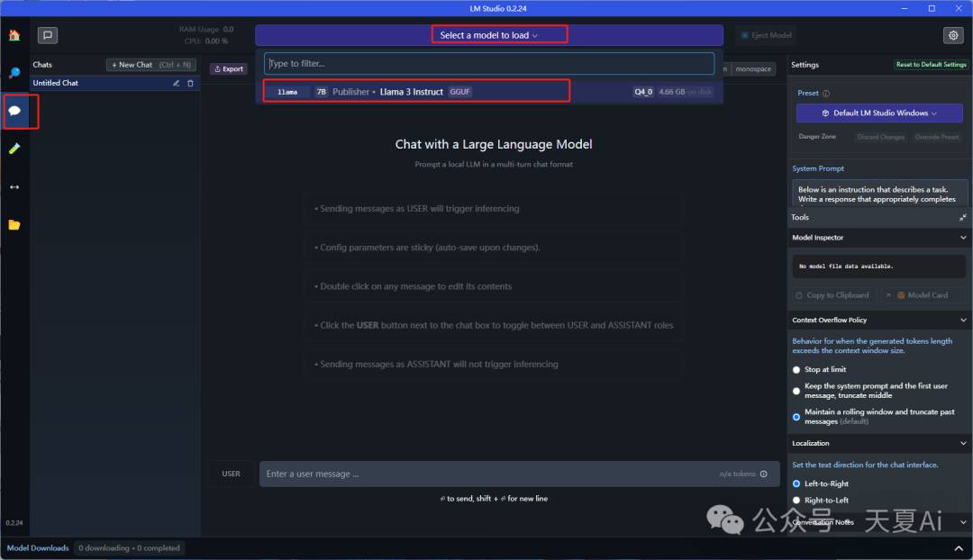Toggle the USER role button
Viewport: 973px width, 560px height.
(x=231, y=474)
